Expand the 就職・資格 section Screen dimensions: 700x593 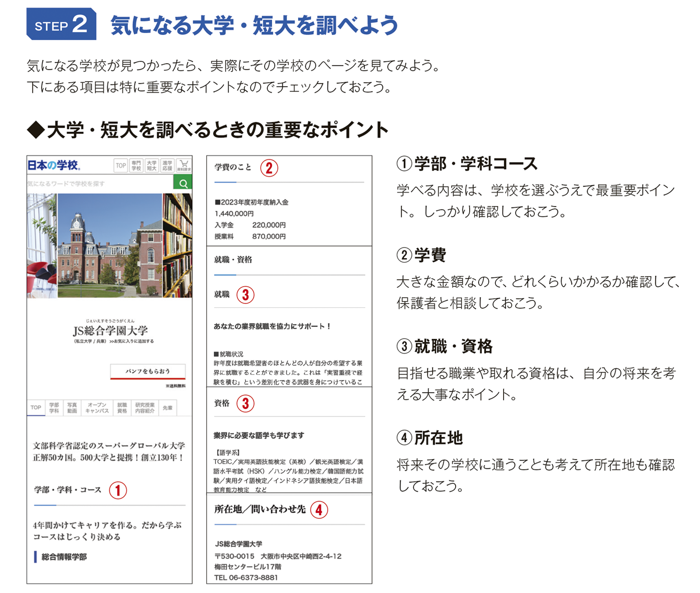(233, 259)
